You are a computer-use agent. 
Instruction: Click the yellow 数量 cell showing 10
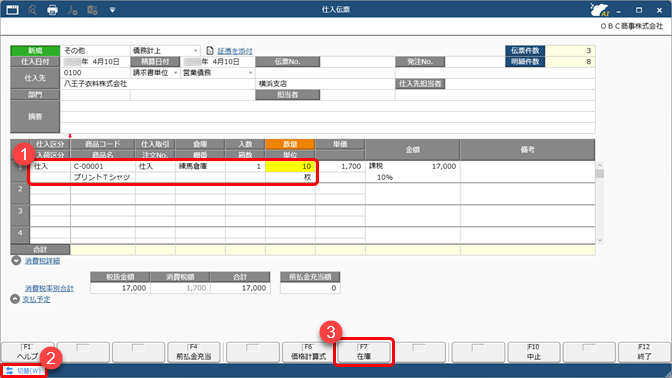coord(290,166)
